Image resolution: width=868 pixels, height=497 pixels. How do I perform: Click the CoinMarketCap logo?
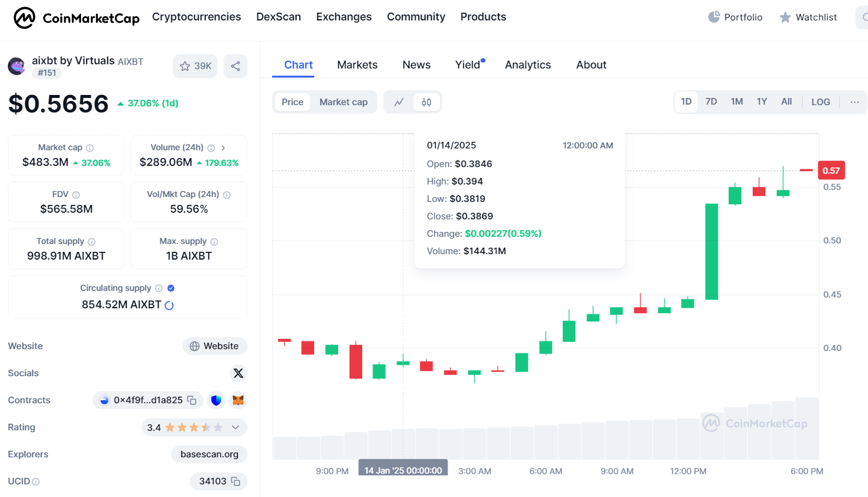click(77, 18)
